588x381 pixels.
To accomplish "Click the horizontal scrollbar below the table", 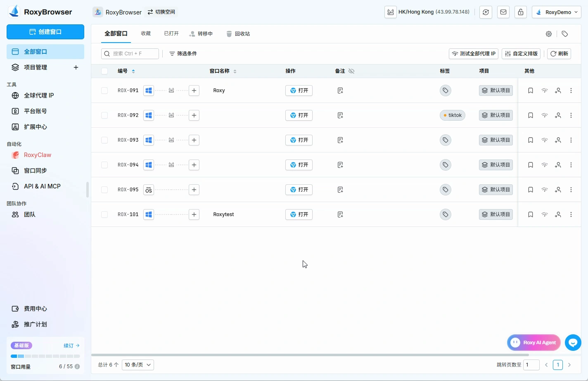I will click(310, 355).
